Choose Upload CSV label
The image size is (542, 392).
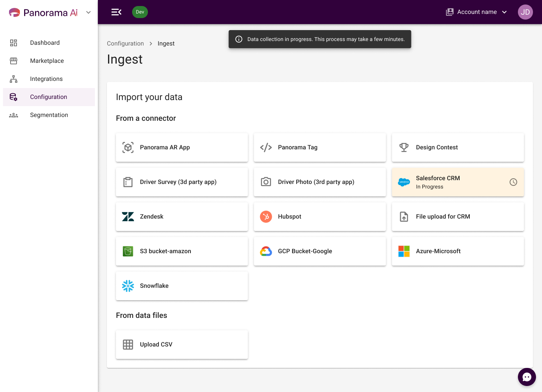156,345
